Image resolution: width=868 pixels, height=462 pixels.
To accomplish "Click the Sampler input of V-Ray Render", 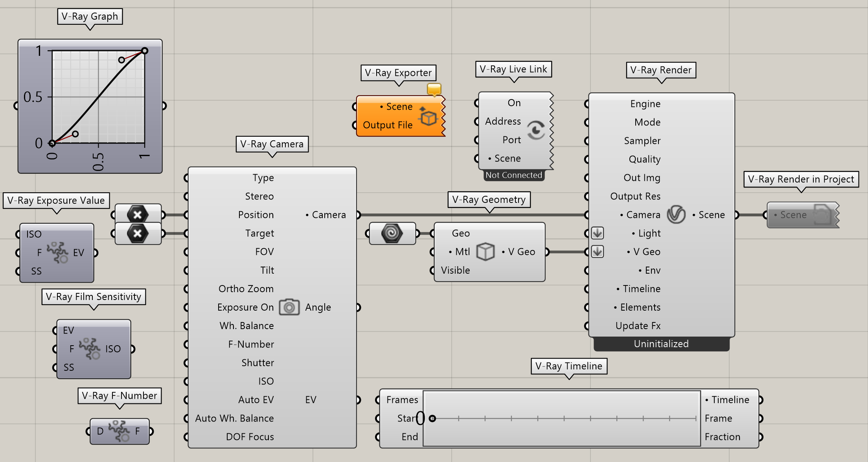I will 642,141.
